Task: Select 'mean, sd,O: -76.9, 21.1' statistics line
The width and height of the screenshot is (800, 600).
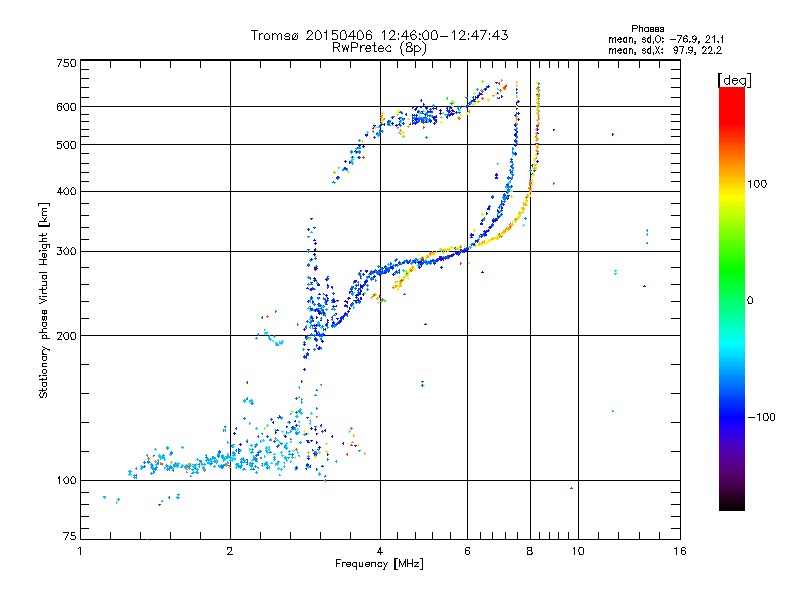Action: pyautogui.click(x=666, y=39)
